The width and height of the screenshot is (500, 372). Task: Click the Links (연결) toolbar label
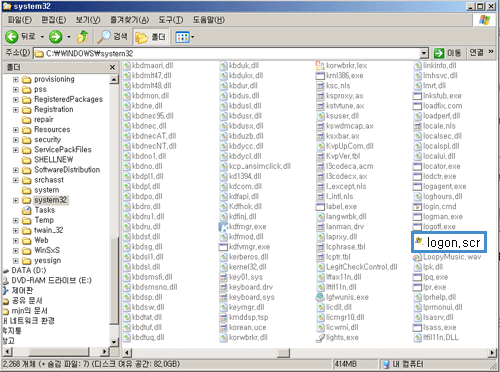tap(476, 52)
